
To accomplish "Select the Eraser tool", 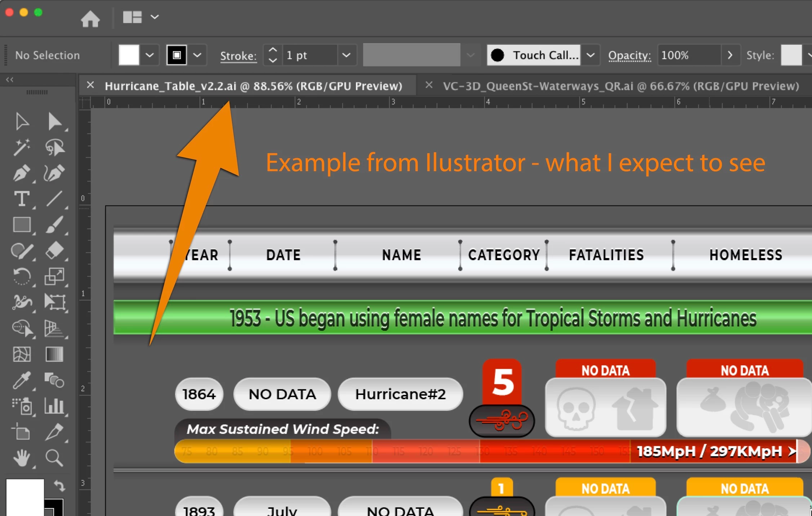I will (x=54, y=251).
